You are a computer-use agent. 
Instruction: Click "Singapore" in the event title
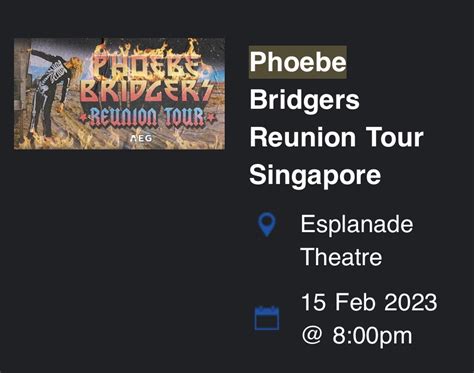tap(315, 176)
